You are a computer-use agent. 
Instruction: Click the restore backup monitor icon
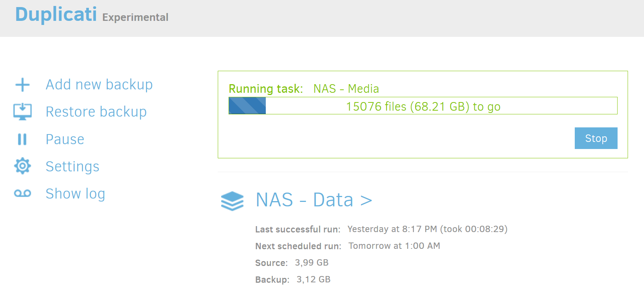22,111
